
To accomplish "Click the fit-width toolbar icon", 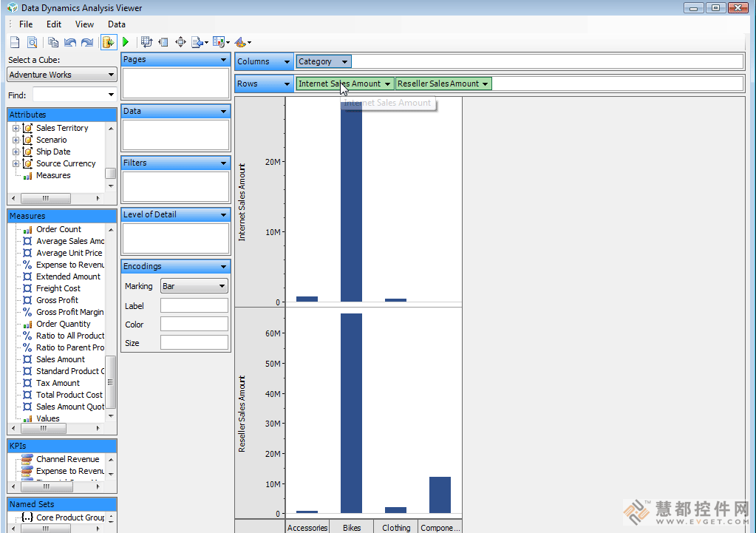I will [163, 42].
